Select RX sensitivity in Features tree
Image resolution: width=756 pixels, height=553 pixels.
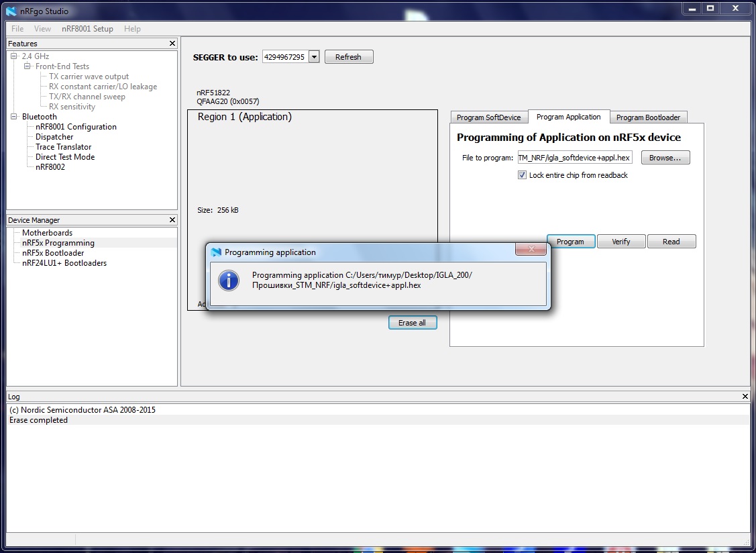(x=72, y=107)
